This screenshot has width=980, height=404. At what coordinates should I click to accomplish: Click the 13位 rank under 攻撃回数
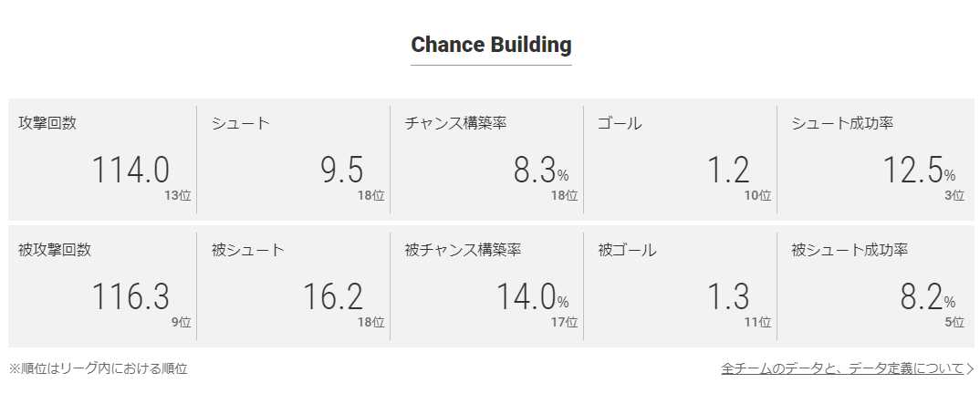click(178, 195)
